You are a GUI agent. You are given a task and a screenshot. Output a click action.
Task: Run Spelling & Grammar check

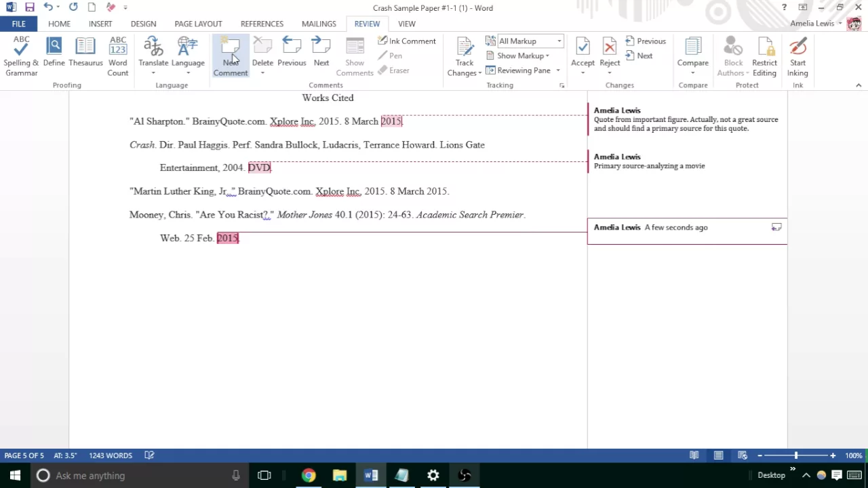(21, 57)
